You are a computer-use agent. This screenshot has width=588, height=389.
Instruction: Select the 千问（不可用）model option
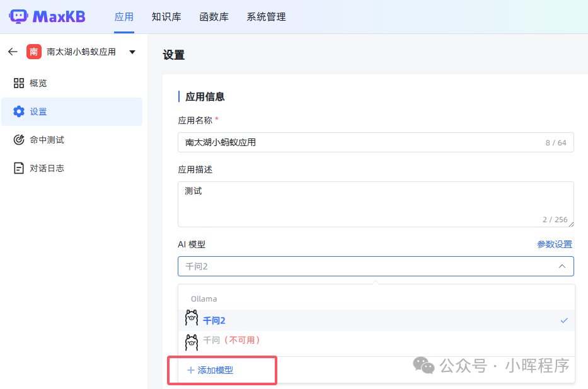click(376, 341)
